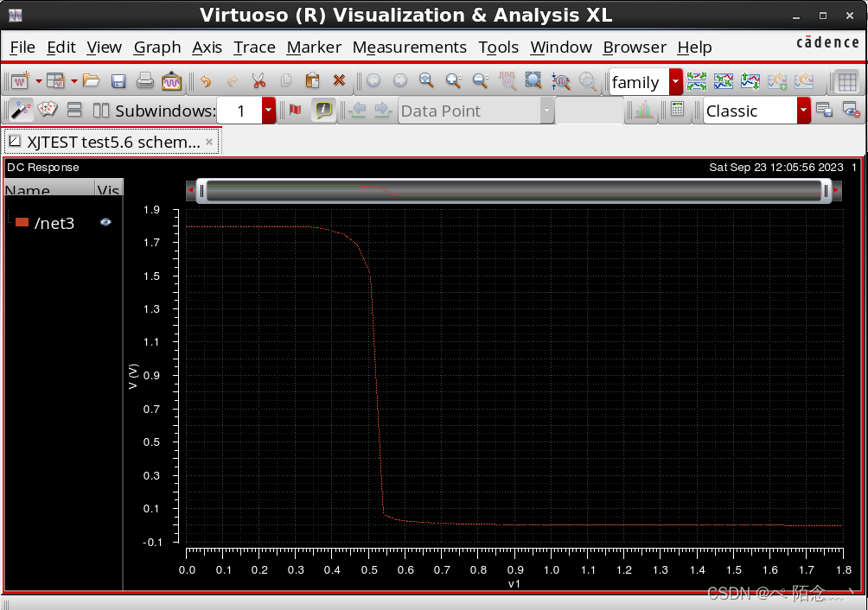This screenshot has width=868, height=610.
Task: Click the swap sweep variable icon
Action: pyautogui.click(x=750, y=81)
